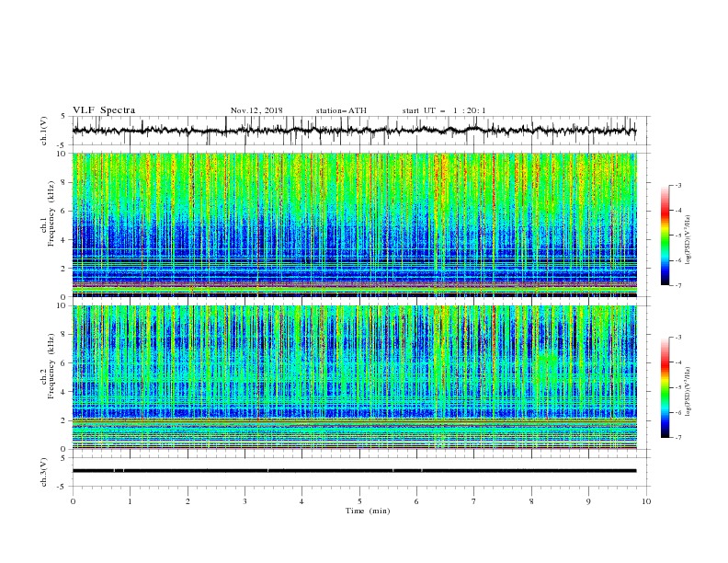Click the "VLF Spectra" plot title
This screenshot has height=563, width=728.
click(104, 110)
